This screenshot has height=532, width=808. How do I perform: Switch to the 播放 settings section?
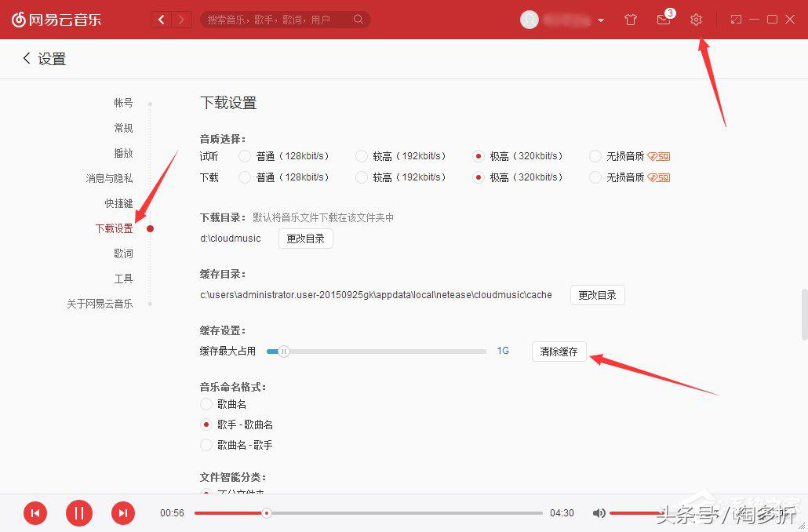123,153
